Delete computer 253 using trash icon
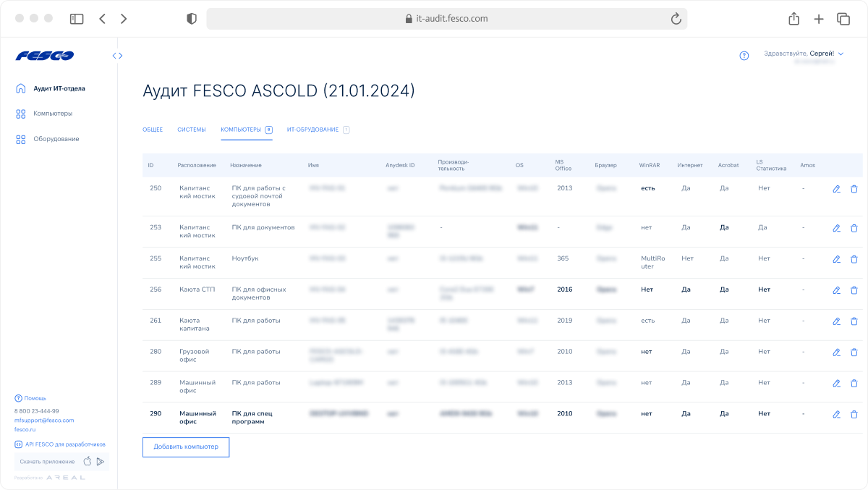The width and height of the screenshot is (868, 490). pos(854,228)
